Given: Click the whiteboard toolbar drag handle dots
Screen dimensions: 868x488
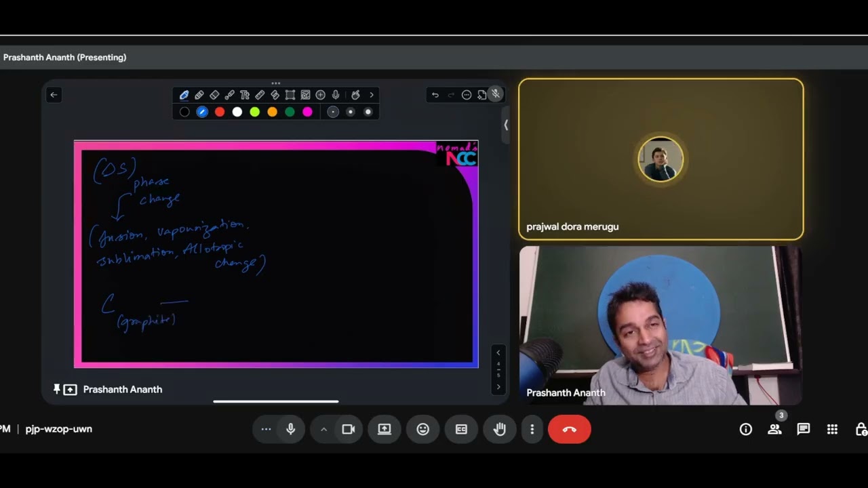Looking at the screenshot, I should pos(276,83).
